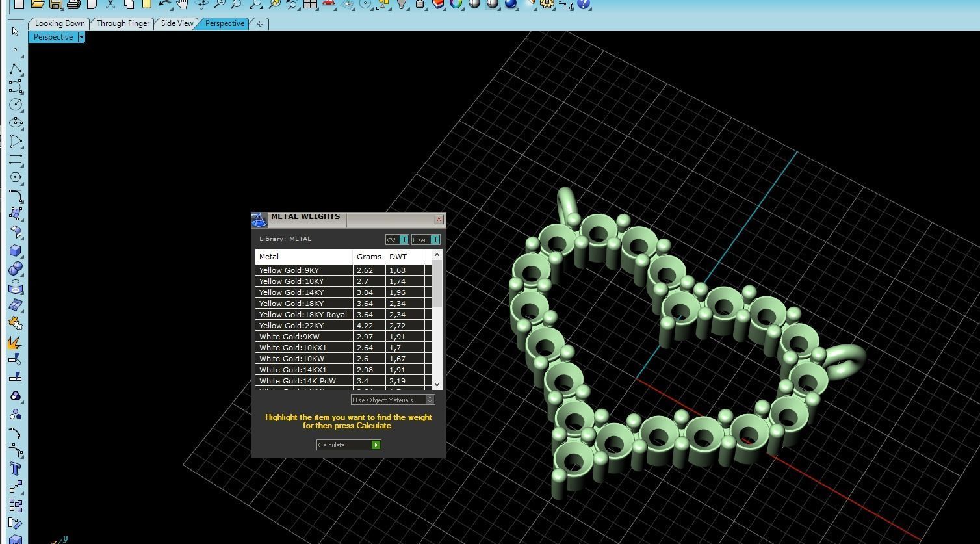Click the metal list scroll down arrow
The image size is (980, 544).
437,385
